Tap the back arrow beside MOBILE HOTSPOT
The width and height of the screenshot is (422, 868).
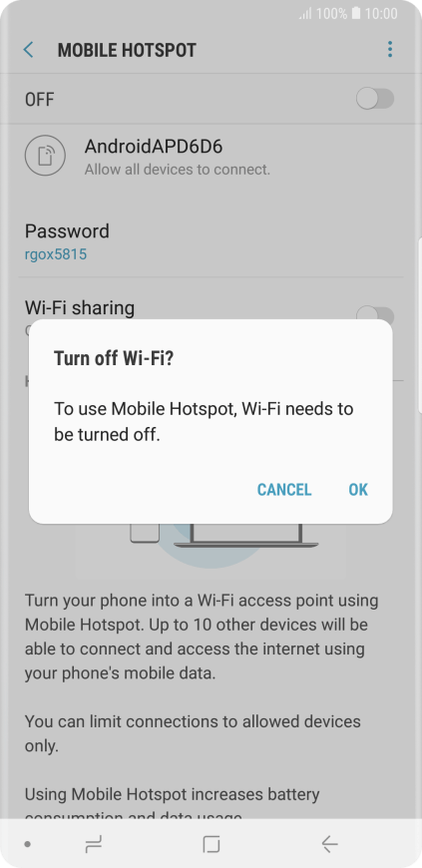[28, 50]
